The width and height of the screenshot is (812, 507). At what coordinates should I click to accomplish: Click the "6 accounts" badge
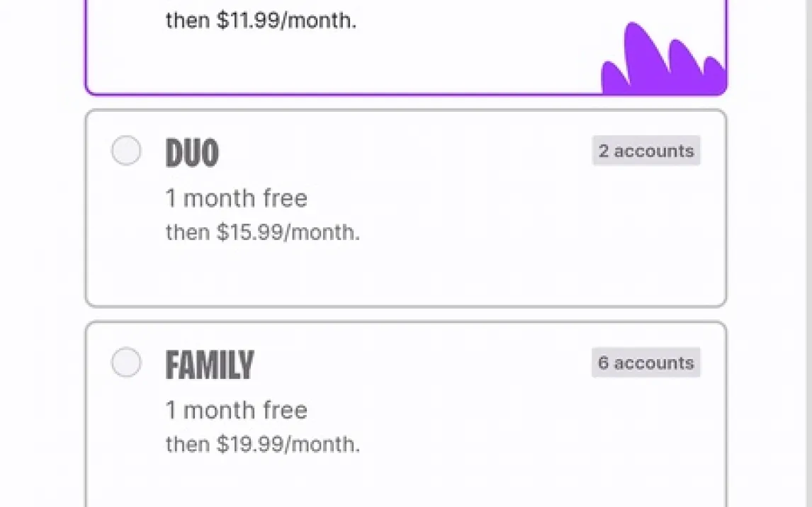(645, 363)
